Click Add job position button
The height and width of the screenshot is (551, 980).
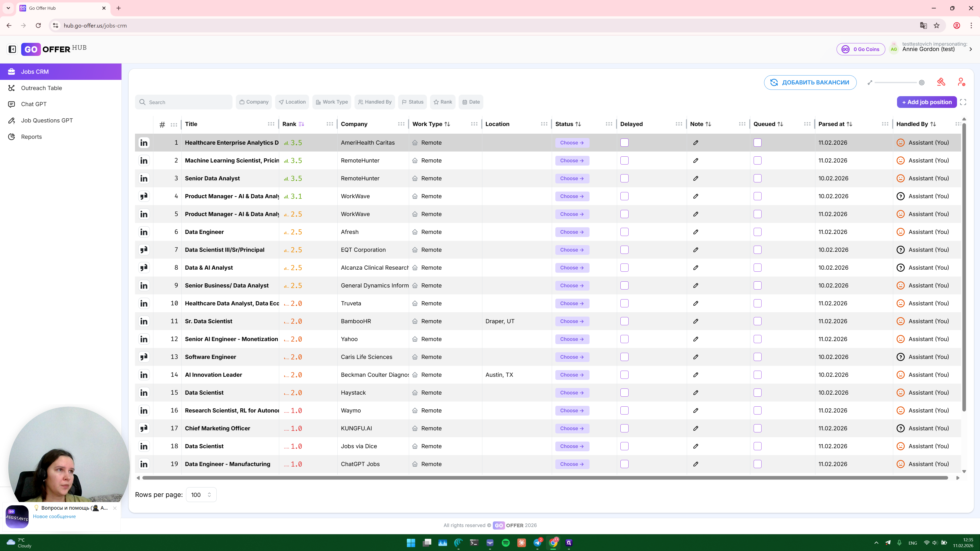[x=926, y=102]
